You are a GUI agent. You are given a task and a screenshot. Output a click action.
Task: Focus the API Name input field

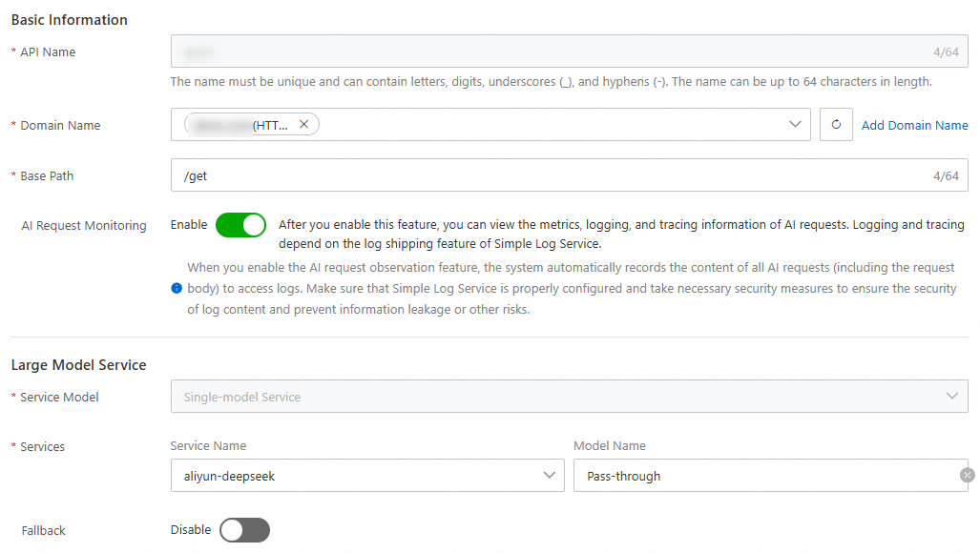[x=569, y=51]
